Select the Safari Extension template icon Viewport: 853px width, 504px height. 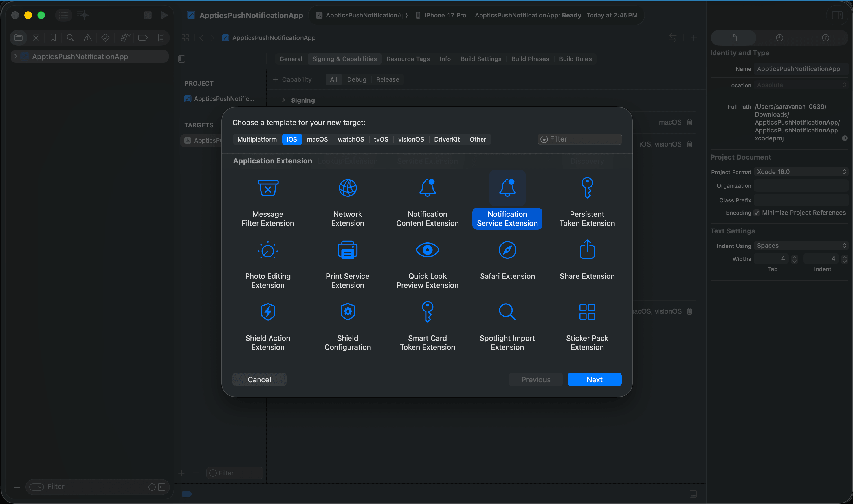click(x=507, y=250)
